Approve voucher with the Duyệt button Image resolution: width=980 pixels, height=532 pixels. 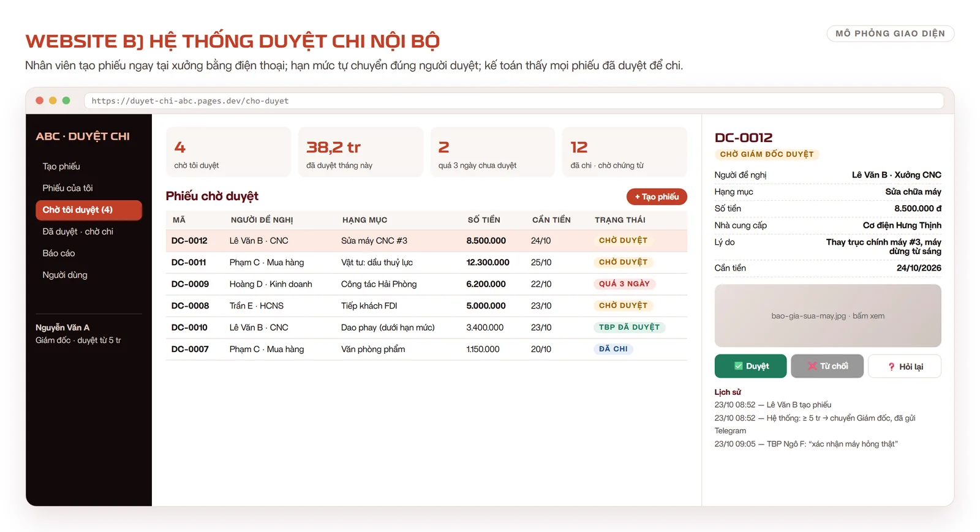(750, 366)
